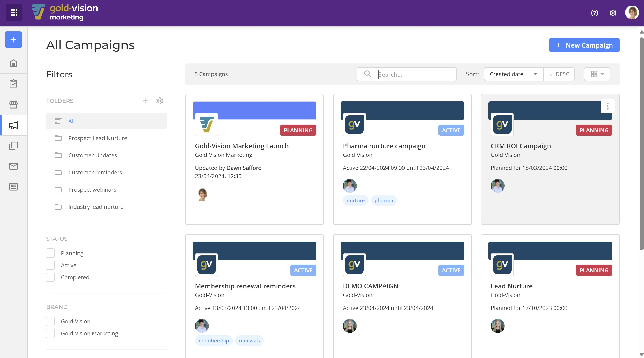Click owner avatar on Membership renewal reminders
644x358 pixels.
[202, 326]
